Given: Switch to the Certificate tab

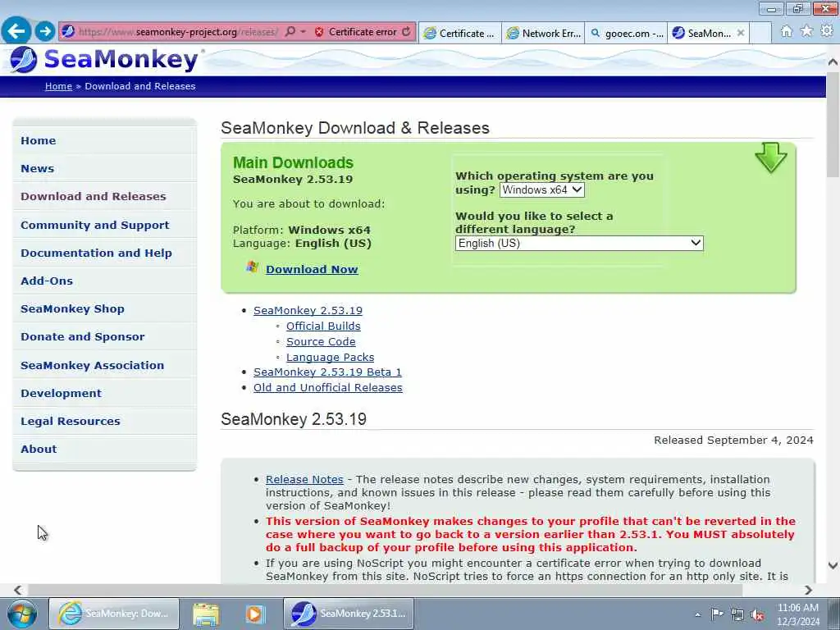Looking at the screenshot, I should click(460, 33).
